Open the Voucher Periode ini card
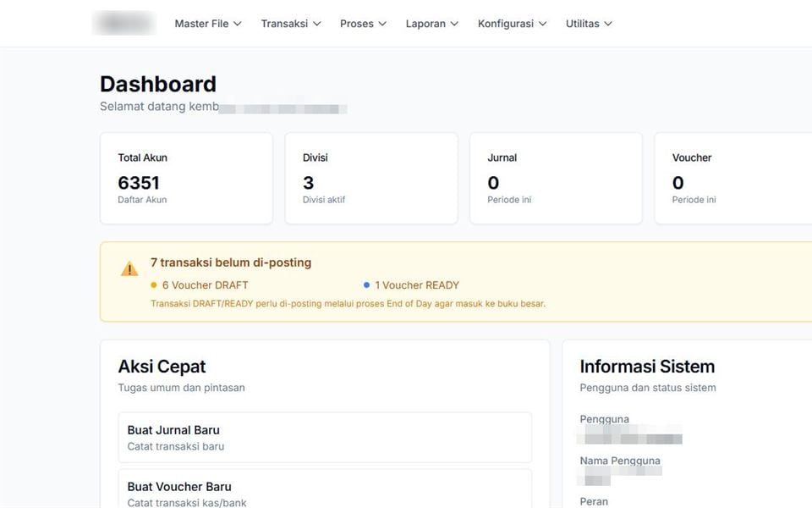Viewport: 812px width, 508px height. pyautogui.click(x=733, y=179)
